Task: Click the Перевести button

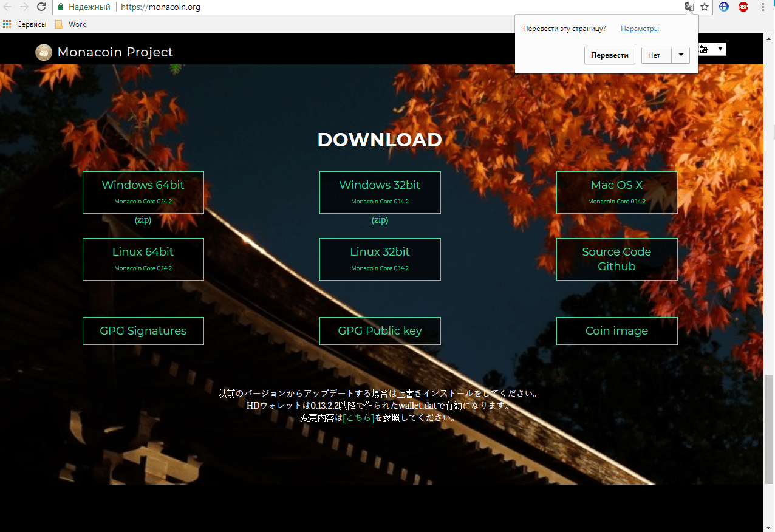Action: pos(610,55)
